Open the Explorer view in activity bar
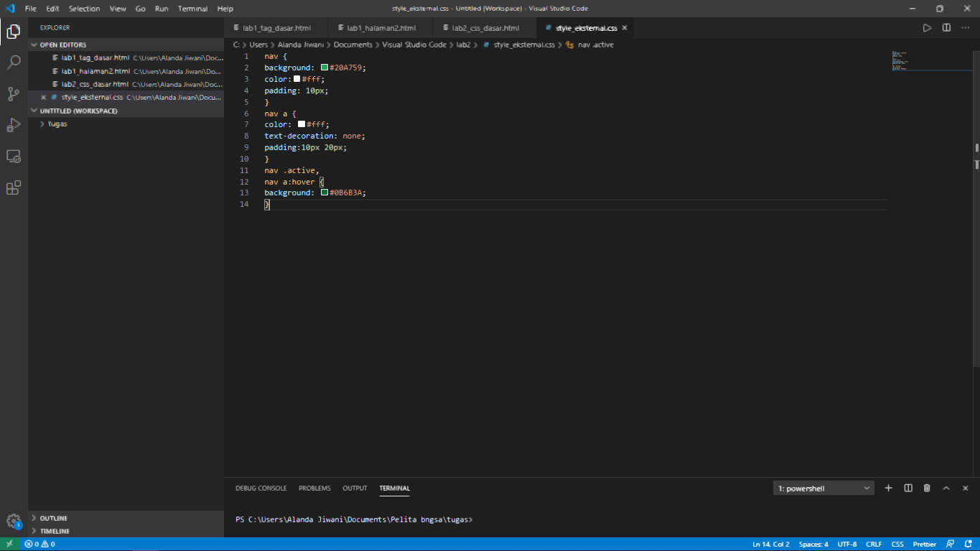Screen dimensions: 980x551 [14, 32]
